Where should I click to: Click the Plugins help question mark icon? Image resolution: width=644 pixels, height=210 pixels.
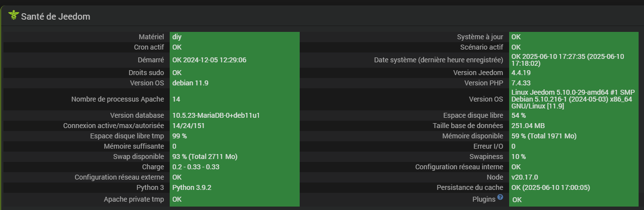[500, 197]
